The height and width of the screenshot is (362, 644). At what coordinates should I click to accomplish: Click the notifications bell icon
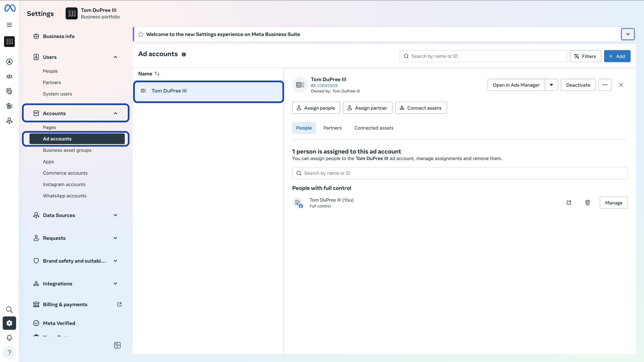[9, 338]
